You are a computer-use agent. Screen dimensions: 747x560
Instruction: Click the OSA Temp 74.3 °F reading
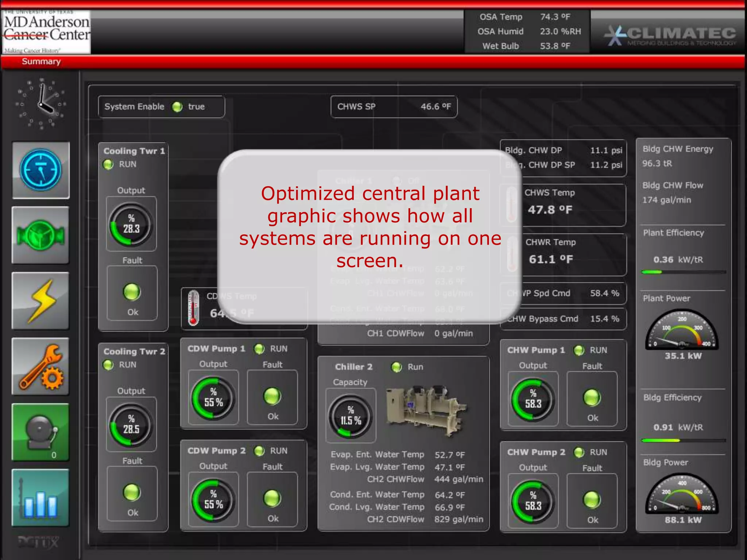click(555, 17)
